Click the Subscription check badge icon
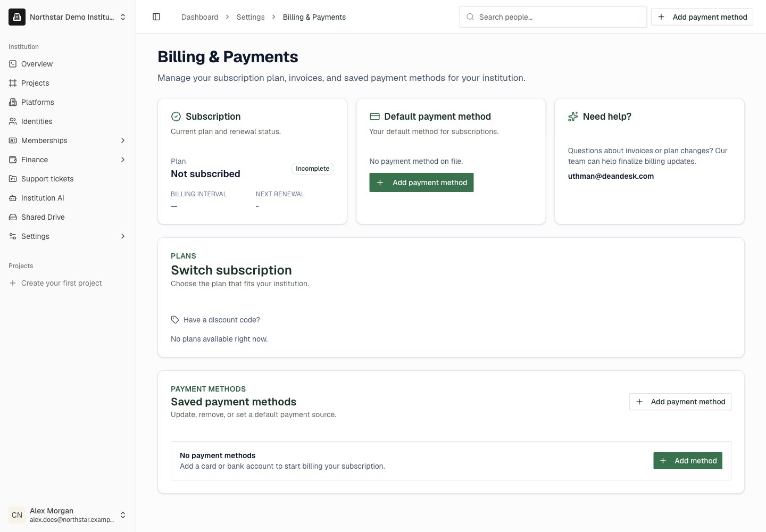This screenshot has height=532, width=766. [x=176, y=117]
